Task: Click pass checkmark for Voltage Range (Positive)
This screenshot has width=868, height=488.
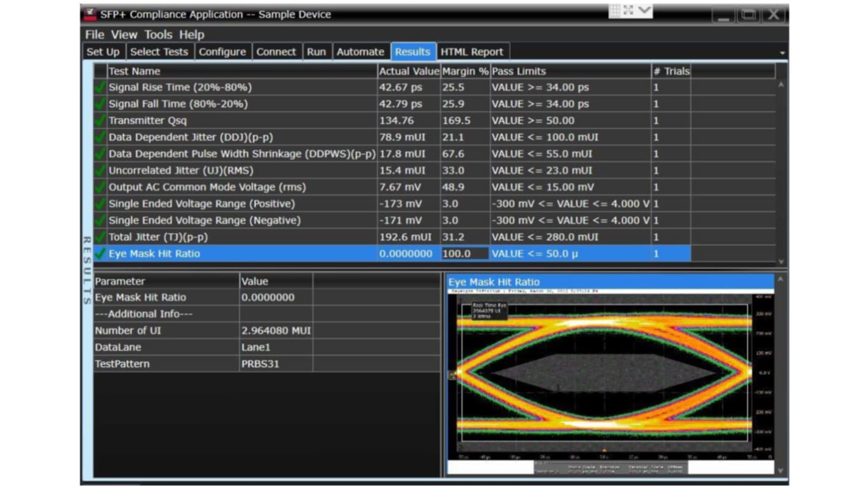Action: [100, 203]
